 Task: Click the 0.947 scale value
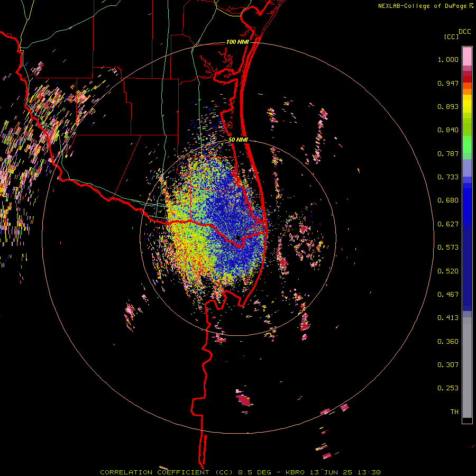[448, 83]
